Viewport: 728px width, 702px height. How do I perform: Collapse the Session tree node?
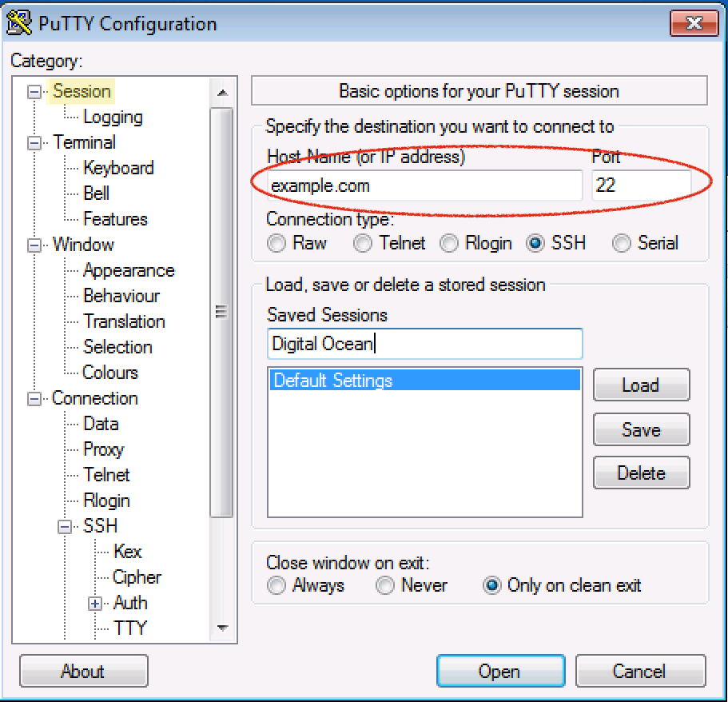pos(34,92)
